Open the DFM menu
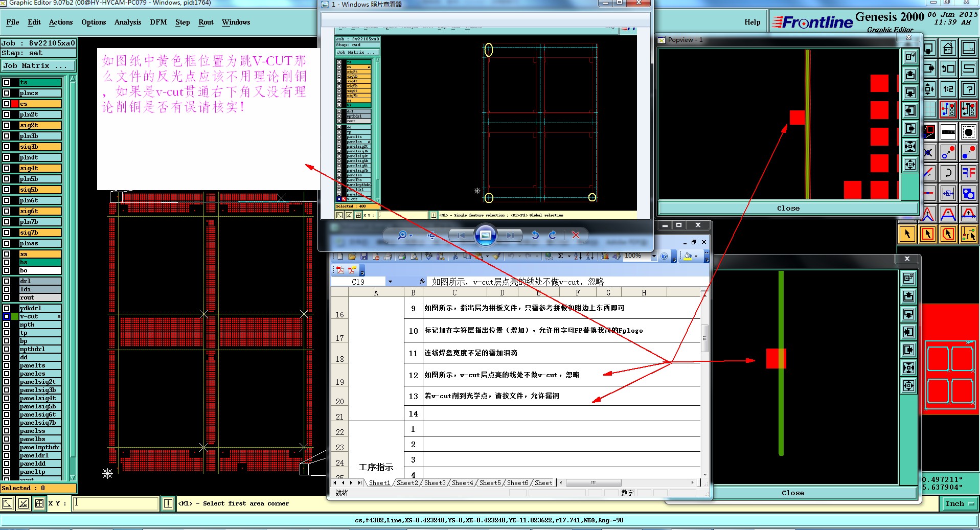Image resolution: width=980 pixels, height=530 pixels. 158,22
